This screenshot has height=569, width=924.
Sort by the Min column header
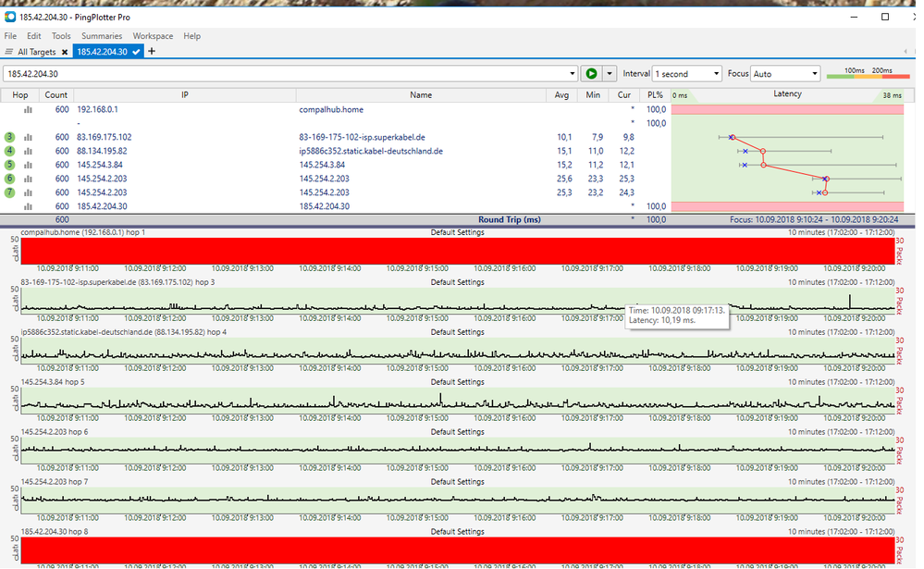click(593, 95)
